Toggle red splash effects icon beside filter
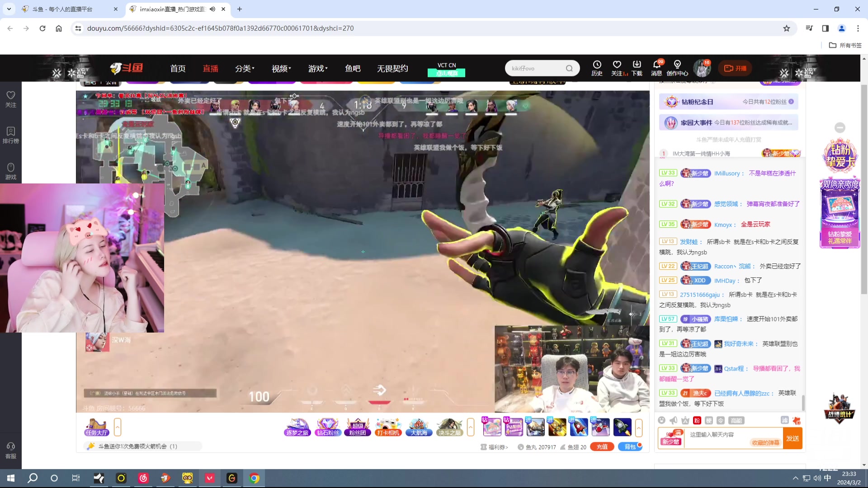This screenshot has height=488, width=868. pyautogui.click(x=797, y=420)
